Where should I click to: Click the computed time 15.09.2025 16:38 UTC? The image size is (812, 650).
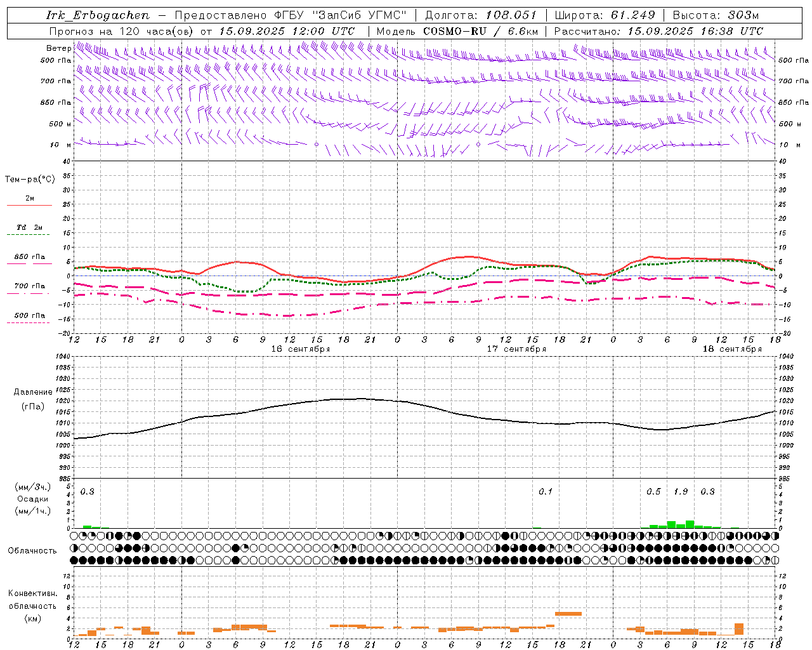695,31
